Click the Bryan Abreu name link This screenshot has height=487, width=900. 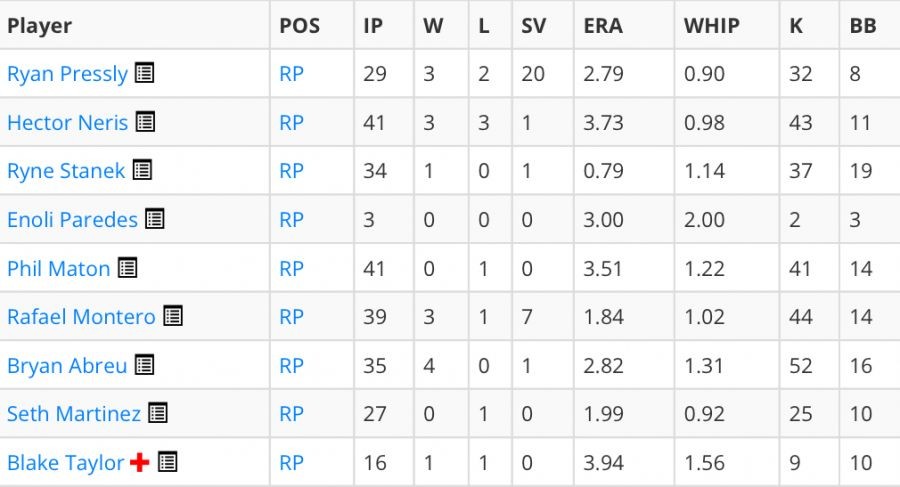(x=67, y=366)
